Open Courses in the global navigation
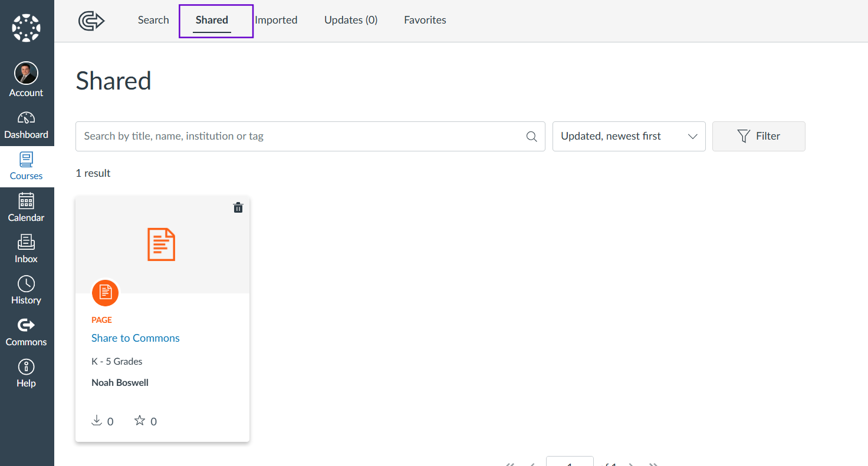This screenshot has width=868, height=466. tap(27, 167)
